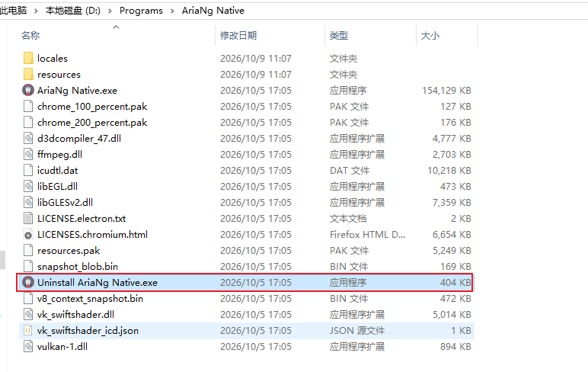
Task: Sort by the 修改日期 column header
Action: (238, 36)
